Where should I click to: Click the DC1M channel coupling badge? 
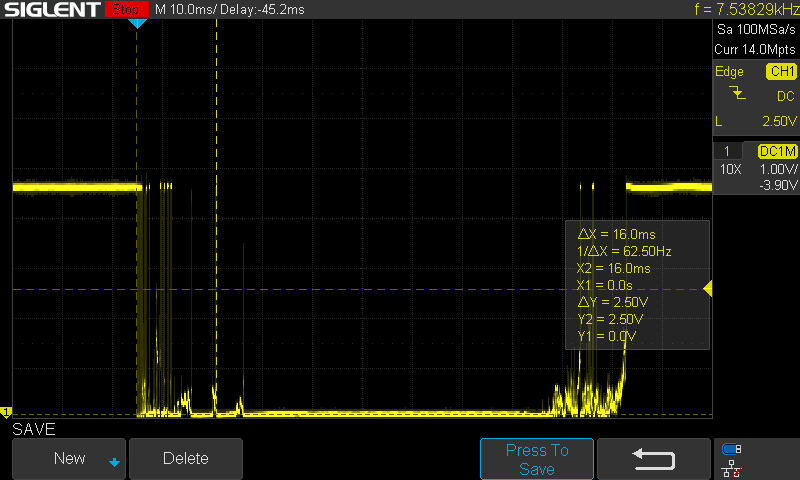point(777,151)
